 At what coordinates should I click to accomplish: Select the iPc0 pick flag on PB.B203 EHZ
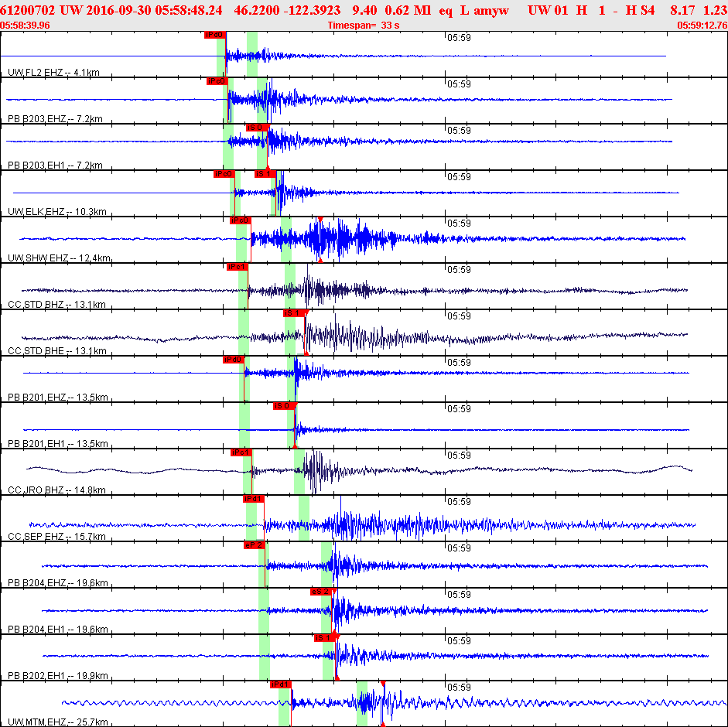[x=217, y=81]
